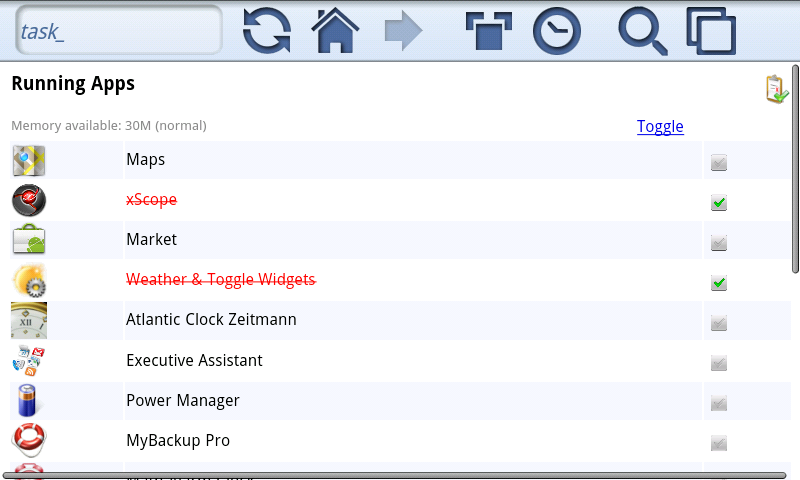Click the Atlantic Clock Zeitmann icon
Screen dimensions: 800x480
point(29,320)
